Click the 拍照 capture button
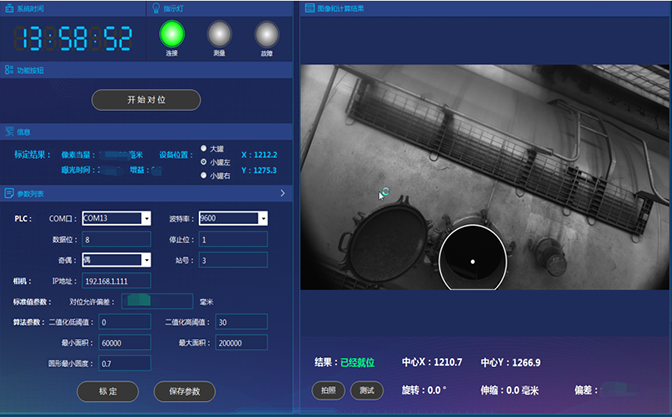 [x=328, y=391]
